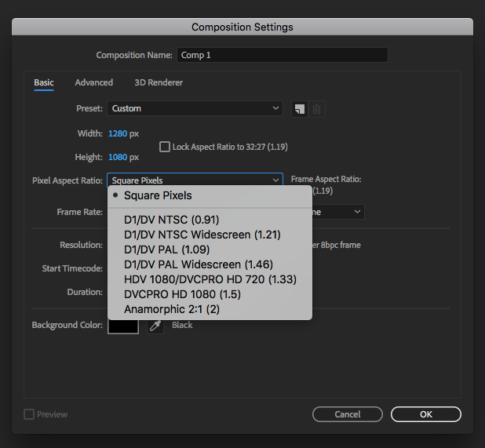This screenshot has width=485, height=448.
Task: Pick background color with eyedropper
Action: click(155, 326)
